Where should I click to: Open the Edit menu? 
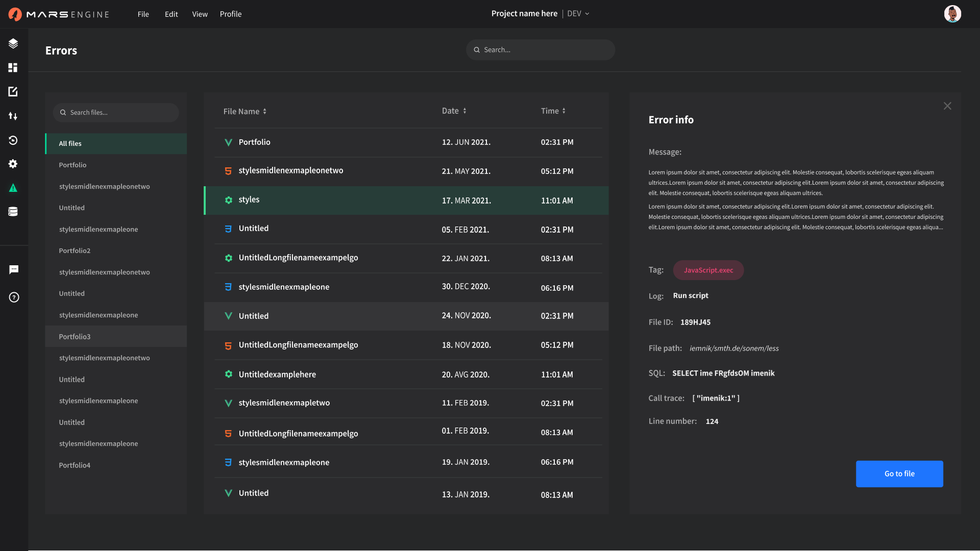point(171,14)
